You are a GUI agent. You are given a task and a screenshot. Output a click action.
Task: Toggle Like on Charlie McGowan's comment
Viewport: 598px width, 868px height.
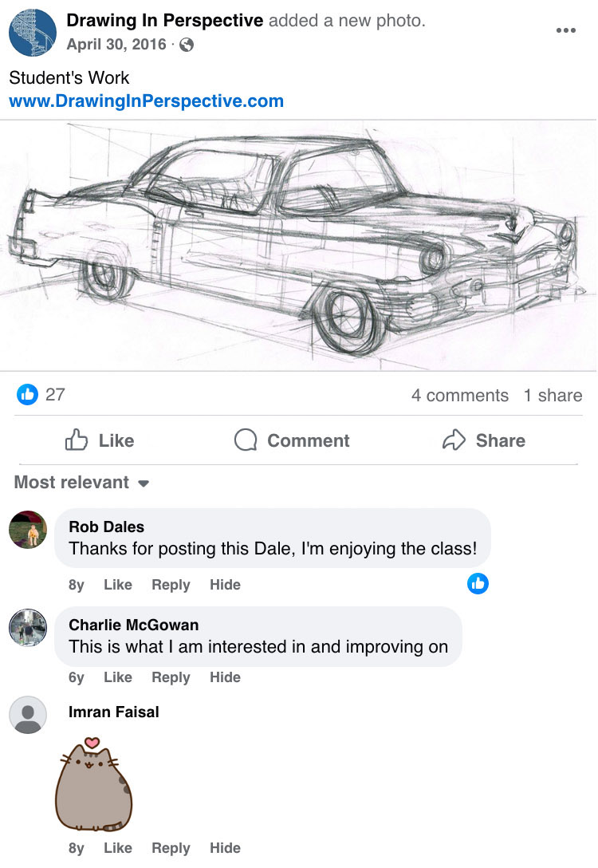click(118, 677)
